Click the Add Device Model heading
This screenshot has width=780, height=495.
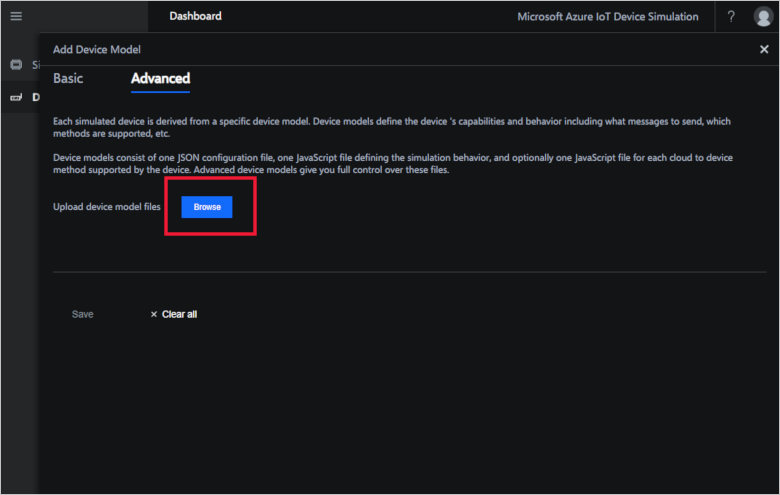pos(97,50)
